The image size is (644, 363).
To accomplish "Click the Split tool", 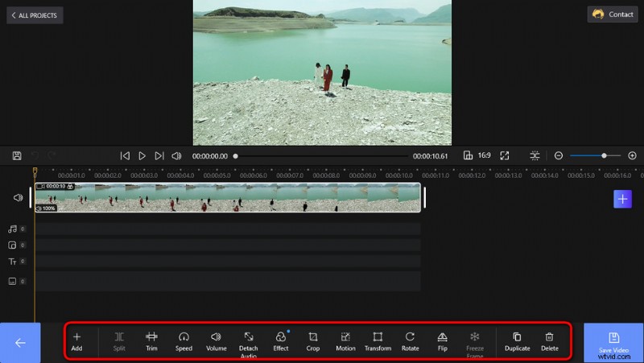I will (x=119, y=341).
